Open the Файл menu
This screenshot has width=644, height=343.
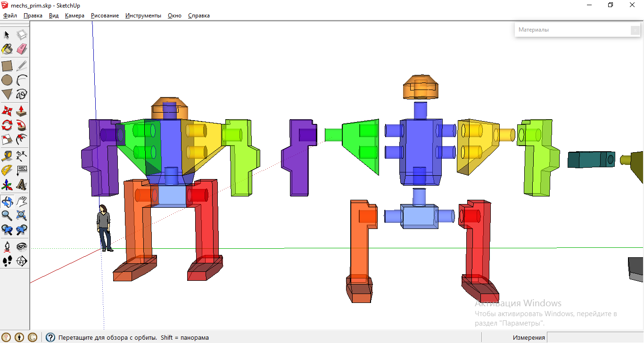tap(10, 16)
